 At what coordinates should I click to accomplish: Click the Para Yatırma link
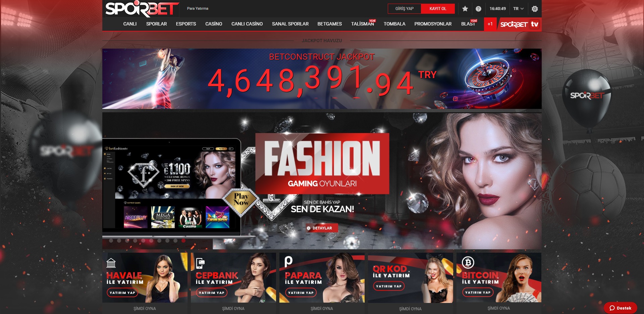[x=198, y=8]
